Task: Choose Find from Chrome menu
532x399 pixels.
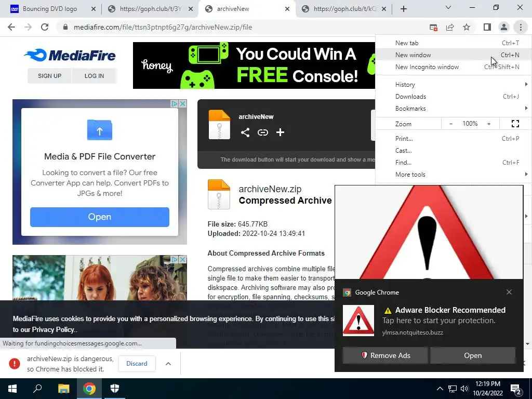Action: click(453, 163)
